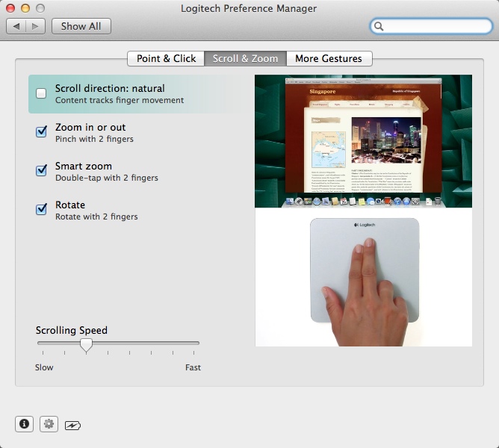Select the Scroll & Zoom tab

(x=245, y=58)
